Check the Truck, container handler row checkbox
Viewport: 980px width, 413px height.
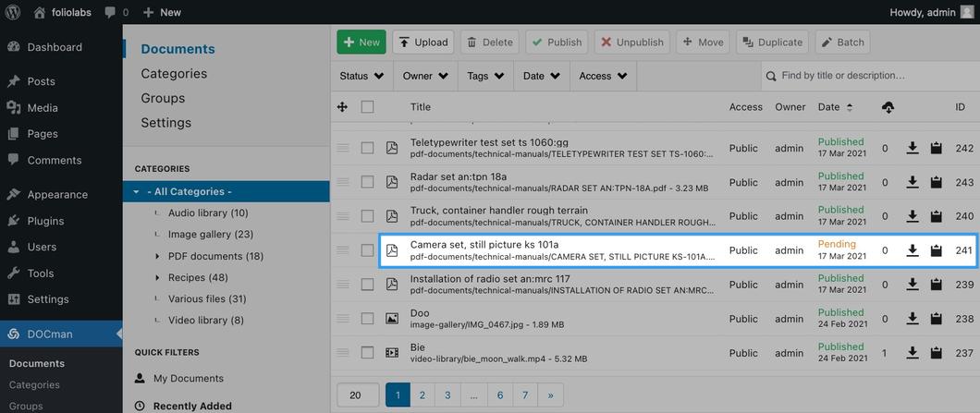pos(368,216)
